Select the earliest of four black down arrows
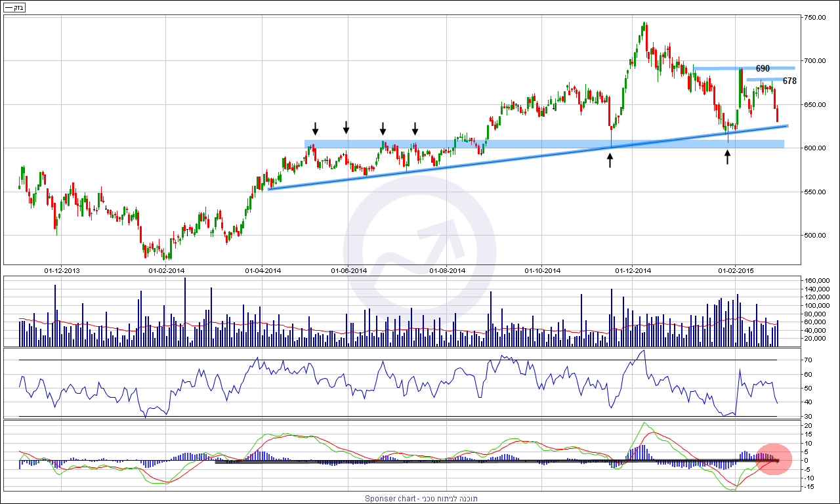Viewport: 840px width, 504px height. tap(315, 128)
